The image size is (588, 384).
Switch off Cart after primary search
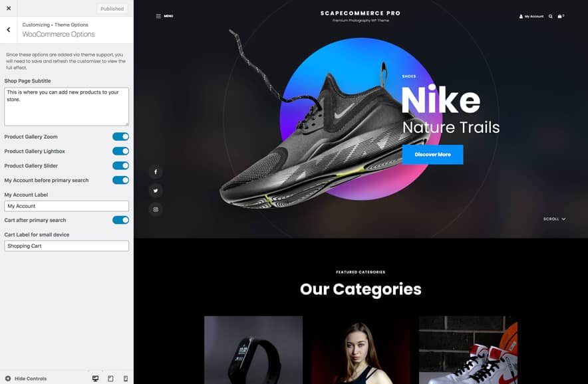(121, 220)
